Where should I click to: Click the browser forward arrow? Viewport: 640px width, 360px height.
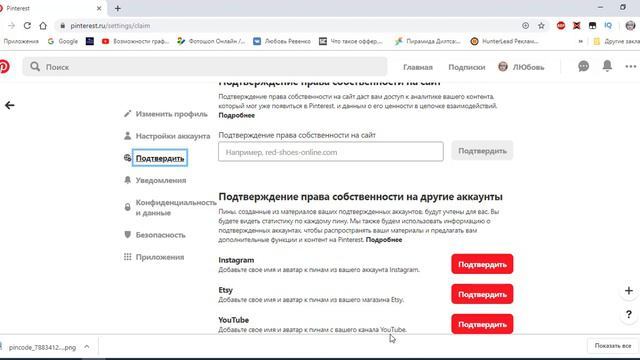[11, 26]
